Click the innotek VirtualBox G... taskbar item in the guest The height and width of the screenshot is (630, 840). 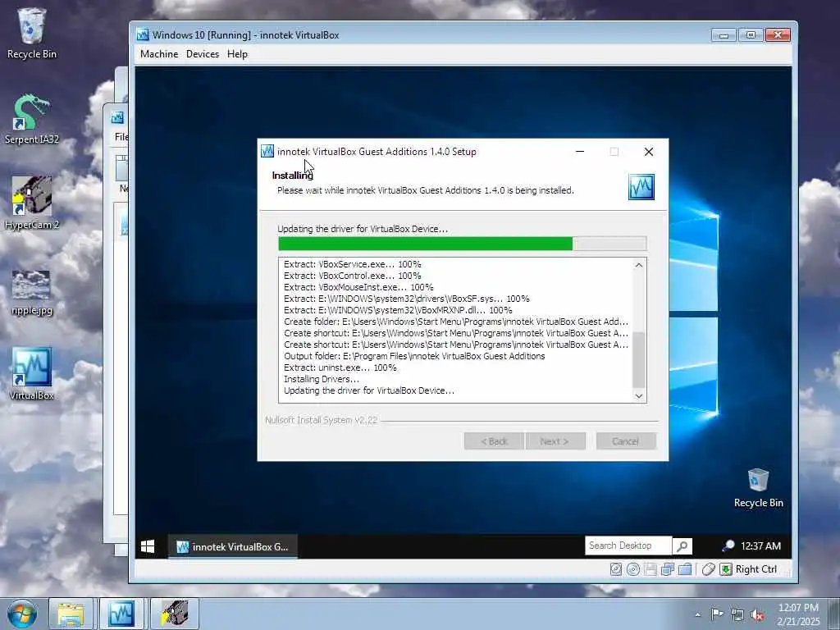point(232,546)
